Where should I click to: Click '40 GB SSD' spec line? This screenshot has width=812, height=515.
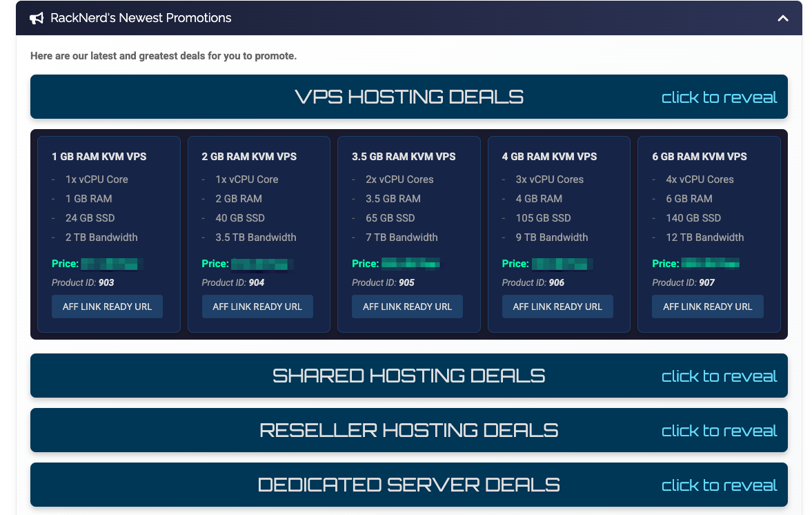tap(240, 218)
